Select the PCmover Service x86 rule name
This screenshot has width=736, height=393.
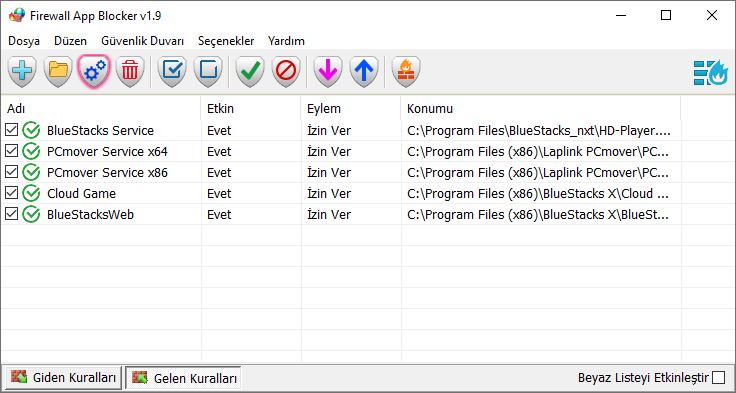tap(107, 173)
